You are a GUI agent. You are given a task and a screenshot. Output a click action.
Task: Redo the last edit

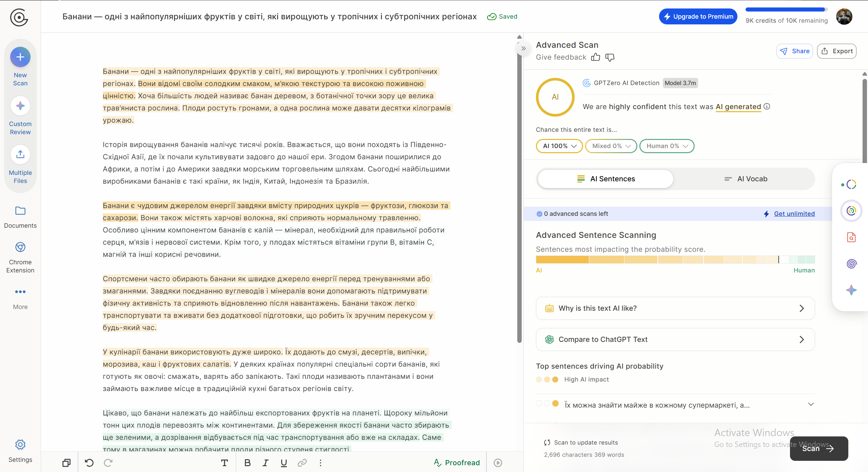tap(108, 463)
